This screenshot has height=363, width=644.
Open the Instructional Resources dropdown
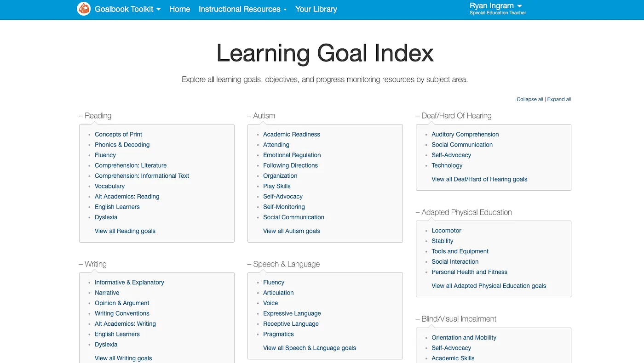pos(242,9)
